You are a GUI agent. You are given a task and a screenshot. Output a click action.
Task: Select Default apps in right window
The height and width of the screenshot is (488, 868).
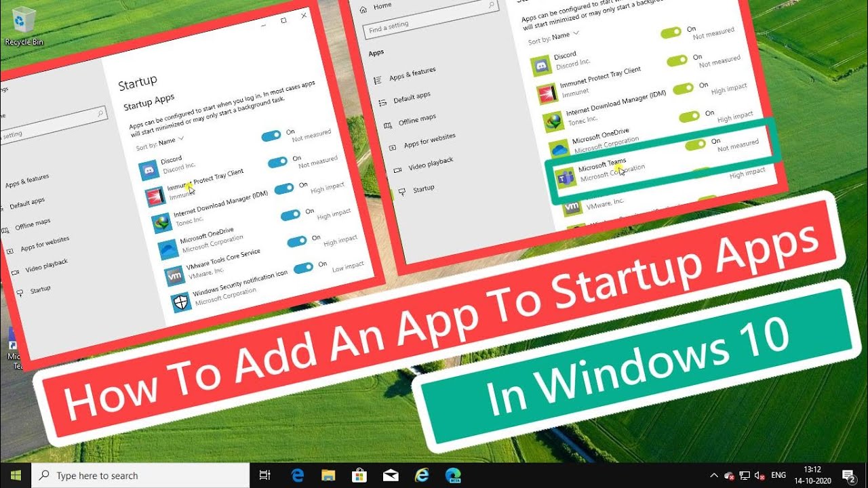pos(405,99)
